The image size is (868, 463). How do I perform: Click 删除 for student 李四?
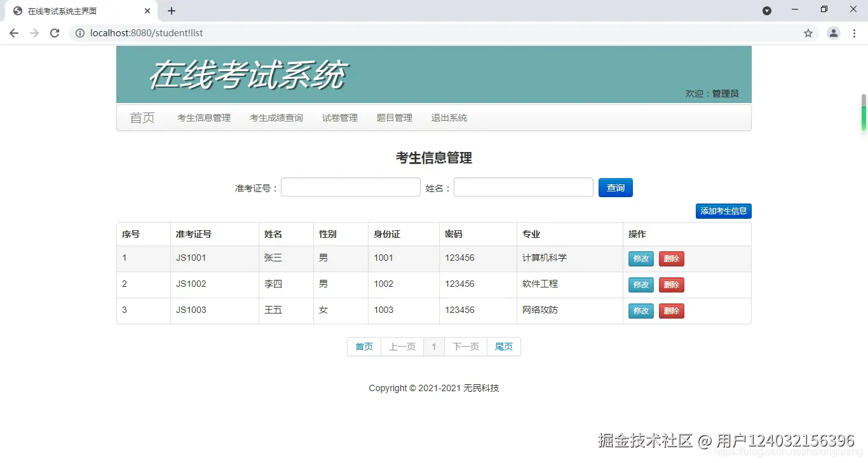click(x=672, y=285)
